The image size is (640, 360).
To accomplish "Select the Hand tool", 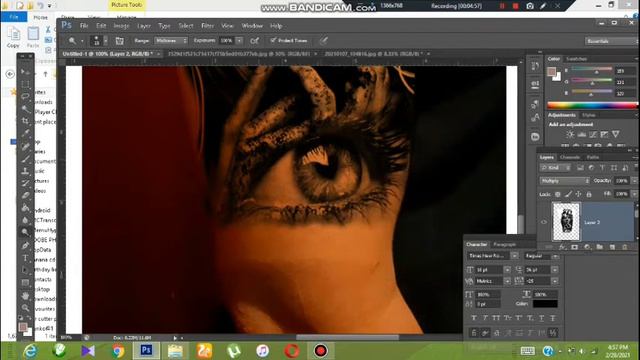I will pyautogui.click(x=25, y=296).
